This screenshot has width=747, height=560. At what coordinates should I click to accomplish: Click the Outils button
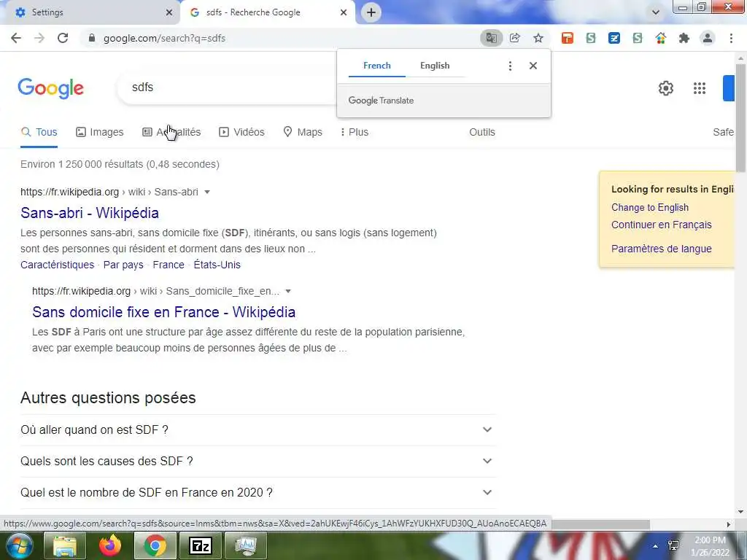pos(482,133)
